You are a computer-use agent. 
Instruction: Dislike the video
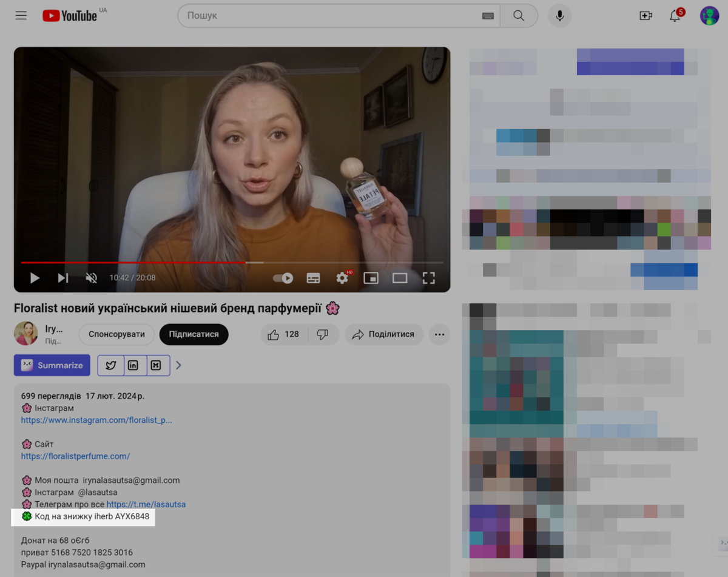[323, 334]
